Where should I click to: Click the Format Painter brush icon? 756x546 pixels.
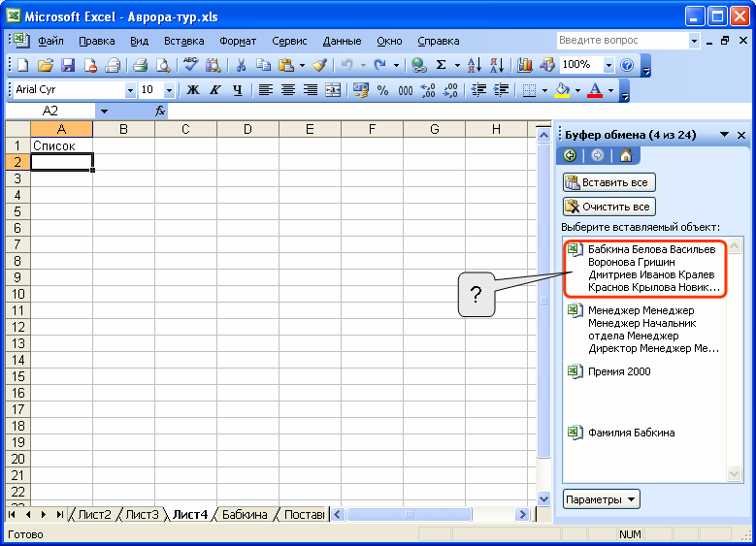click(x=319, y=65)
